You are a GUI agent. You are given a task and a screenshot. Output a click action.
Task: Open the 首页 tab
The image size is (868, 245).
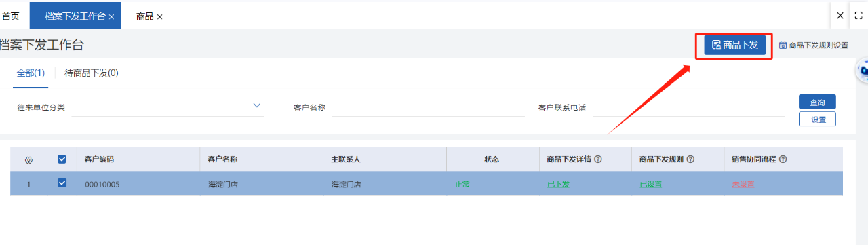click(11, 16)
